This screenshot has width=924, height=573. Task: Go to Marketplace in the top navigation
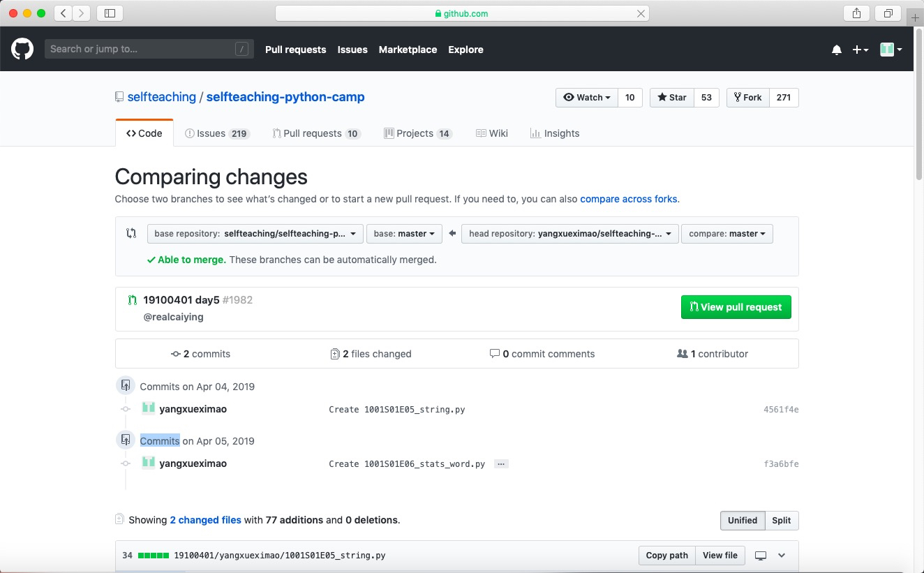[408, 50]
